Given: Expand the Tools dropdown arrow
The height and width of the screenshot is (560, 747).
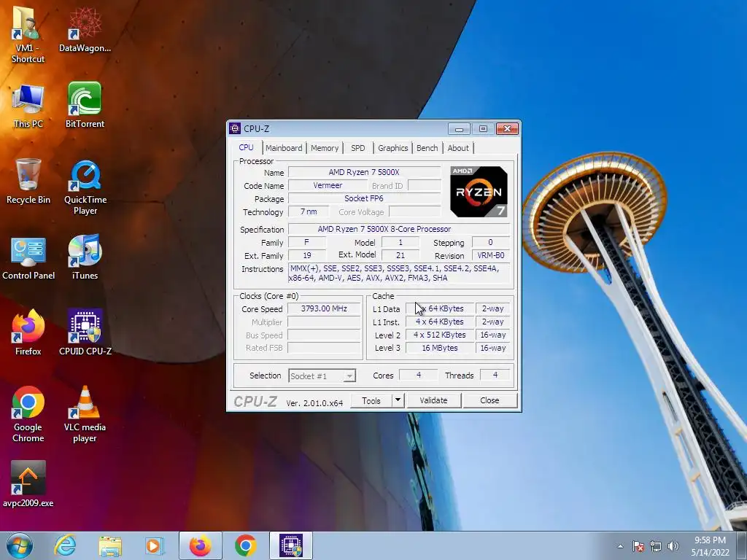Looking at the screenshot, I should pyautogui.click(x=398, y=400).
